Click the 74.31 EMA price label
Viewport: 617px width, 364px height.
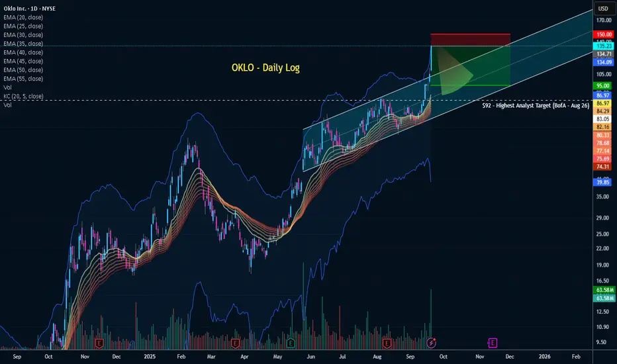click(x=603, y=167)
